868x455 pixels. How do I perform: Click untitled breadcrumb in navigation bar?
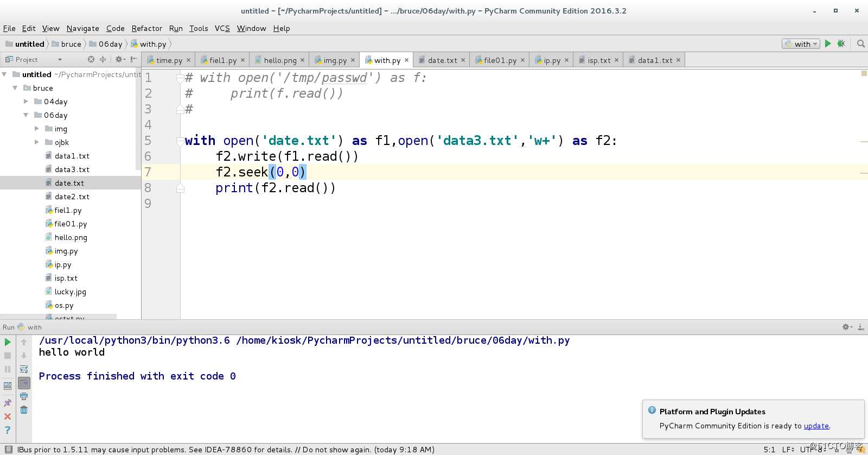pos(25,44)
